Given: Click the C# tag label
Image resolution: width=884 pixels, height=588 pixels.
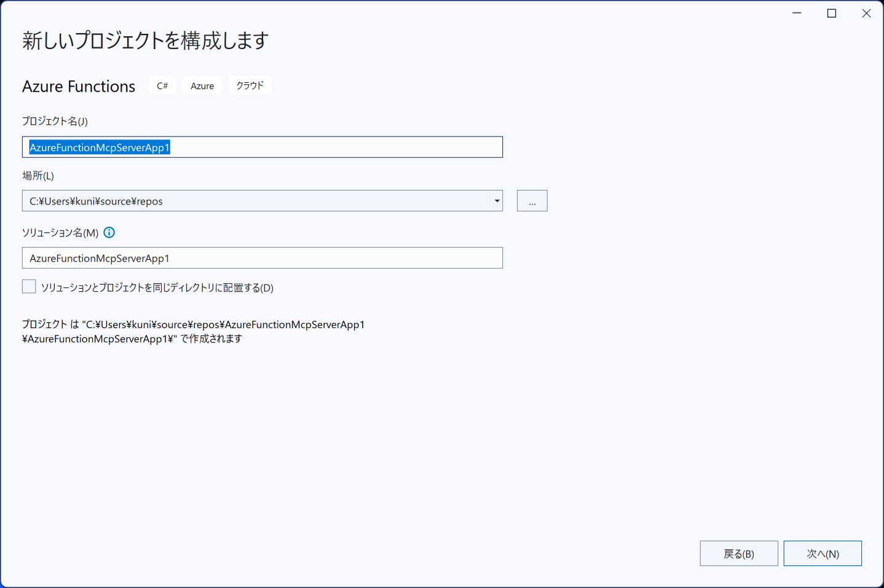Looking at the screenshot, I should tap(162, 86).
